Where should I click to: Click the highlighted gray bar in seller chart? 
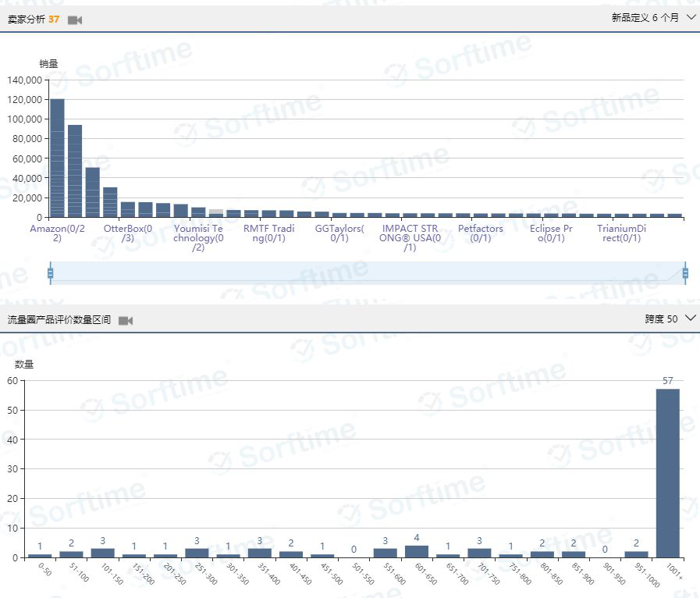coord(216,212)
